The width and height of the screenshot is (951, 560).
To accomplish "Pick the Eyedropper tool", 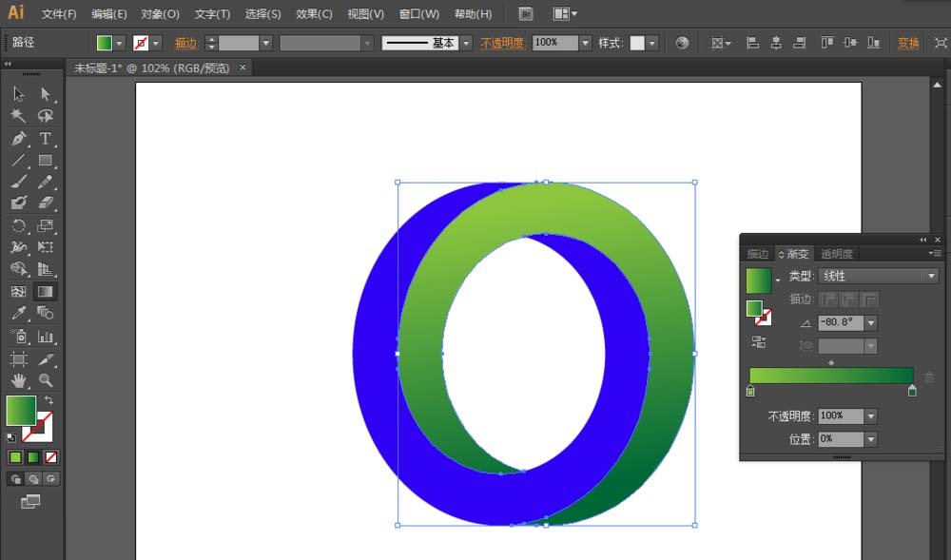I will (x=18, y=313).
